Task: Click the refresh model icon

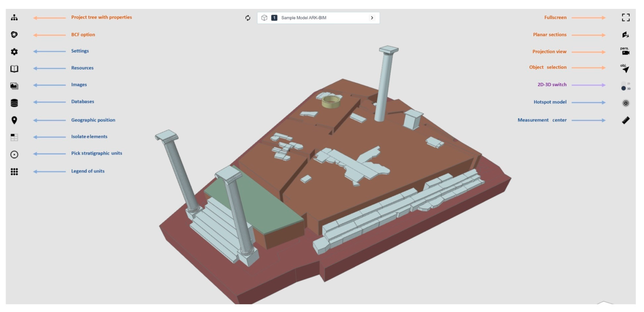Action: [x=248, y=18]
